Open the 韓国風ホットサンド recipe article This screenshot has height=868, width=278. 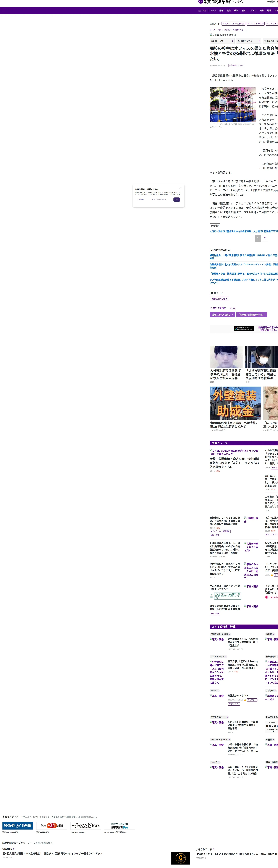[238, 695]
